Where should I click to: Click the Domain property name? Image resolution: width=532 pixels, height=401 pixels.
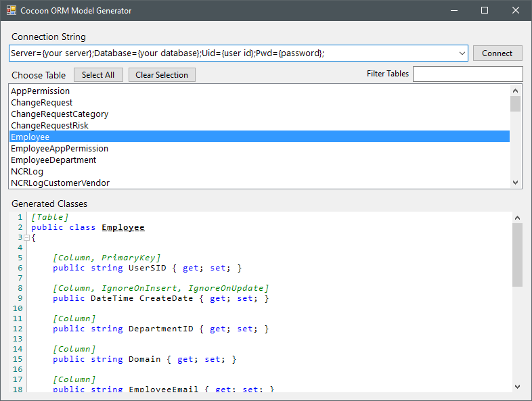point(145,359)
